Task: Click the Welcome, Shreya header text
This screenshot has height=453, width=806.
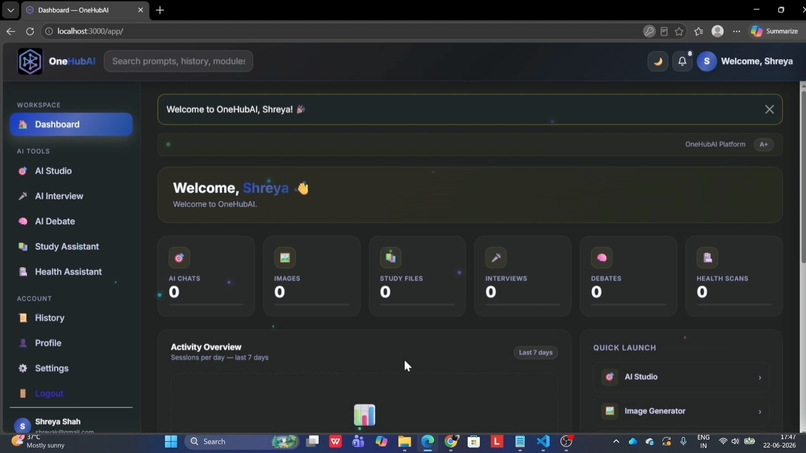Action: point(757,61)
